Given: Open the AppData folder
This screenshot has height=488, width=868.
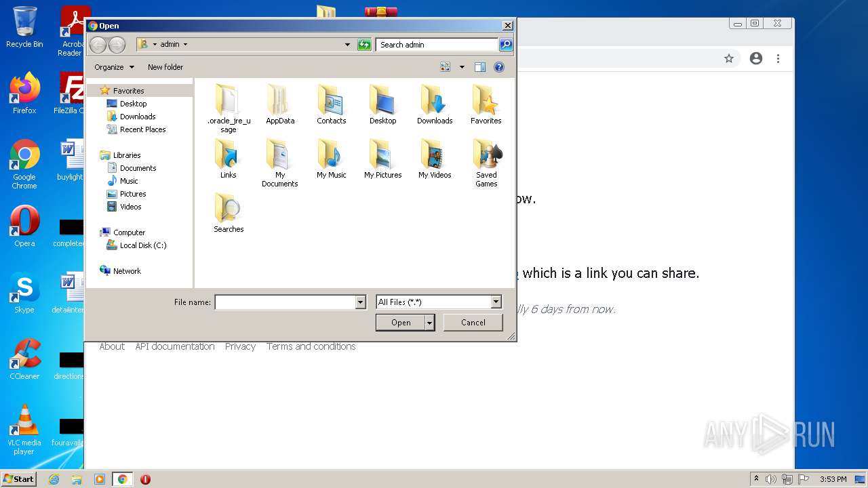Looking at the screenshot, I should pyautogui.click(x=280, y=105).
